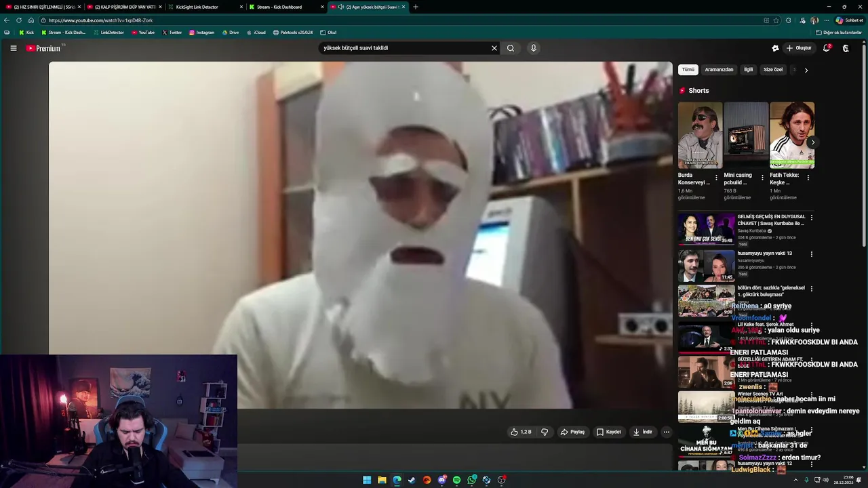Start voice search with microphone icon
The width and height of the screenshot is (868, 488).
point(534,48)
